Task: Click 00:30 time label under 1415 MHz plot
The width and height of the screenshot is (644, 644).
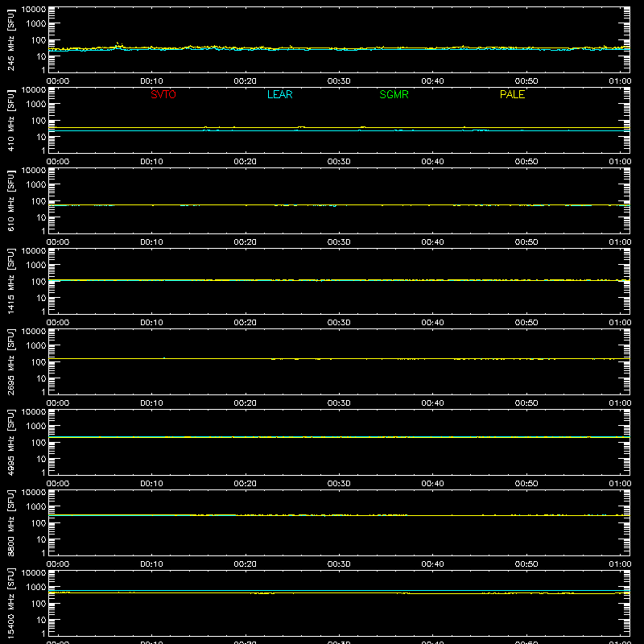Action: [339, 323]
